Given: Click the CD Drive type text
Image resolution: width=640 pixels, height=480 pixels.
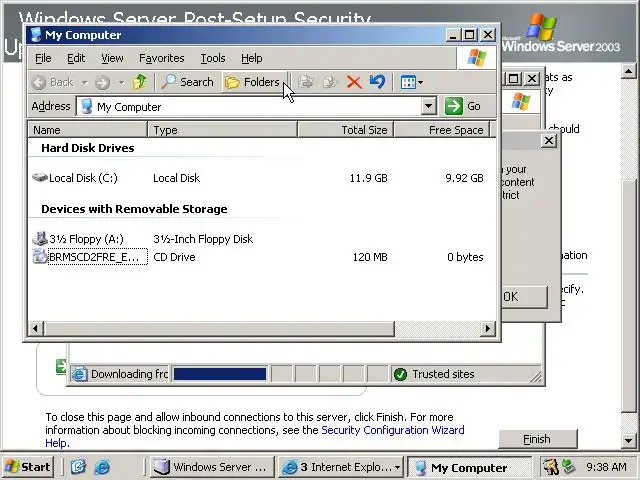Looking at the screenshot, I should point(174,257).
